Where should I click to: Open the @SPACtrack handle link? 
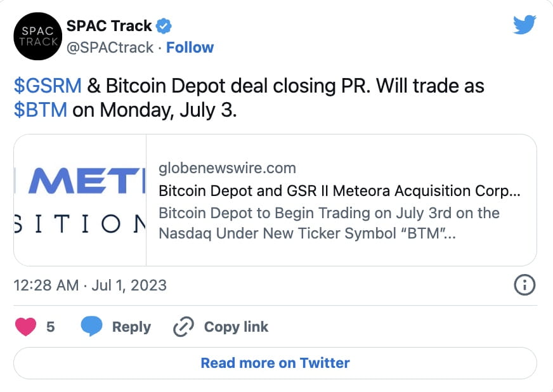tap(110, 48)
